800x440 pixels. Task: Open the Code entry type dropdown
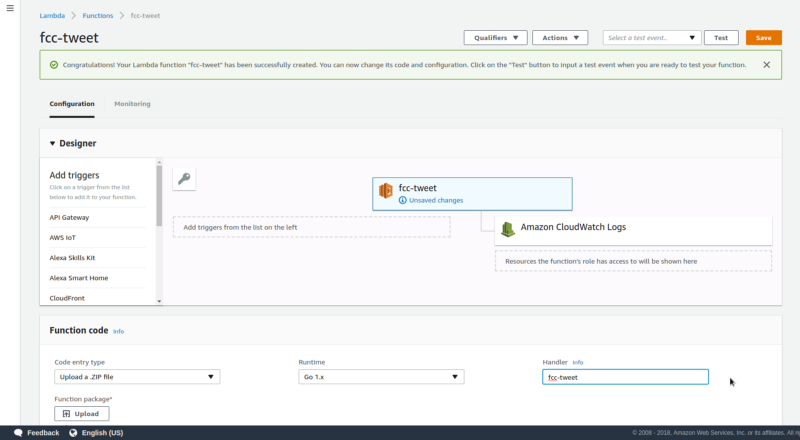tap(137, 377)
